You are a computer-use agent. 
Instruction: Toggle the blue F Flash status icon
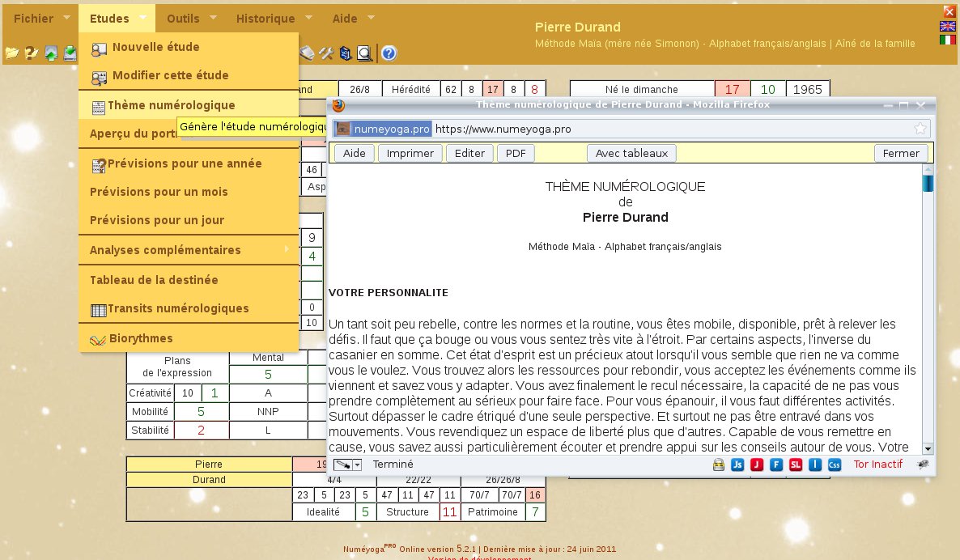776,465
